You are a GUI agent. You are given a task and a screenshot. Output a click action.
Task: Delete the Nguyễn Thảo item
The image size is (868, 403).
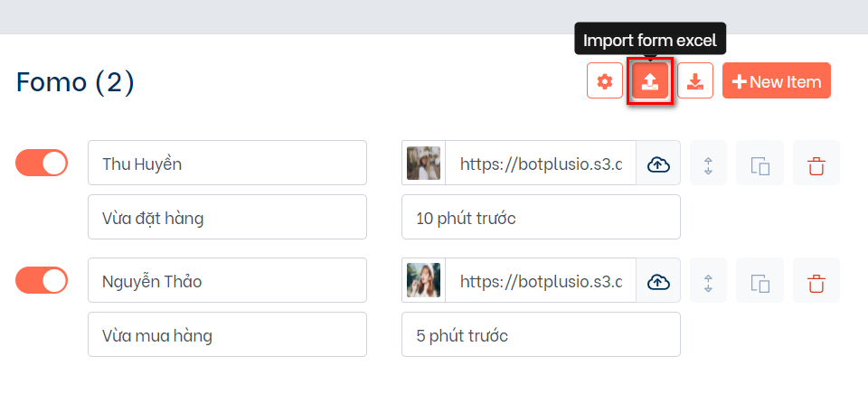pyautogui.click(x=816, y=281)
